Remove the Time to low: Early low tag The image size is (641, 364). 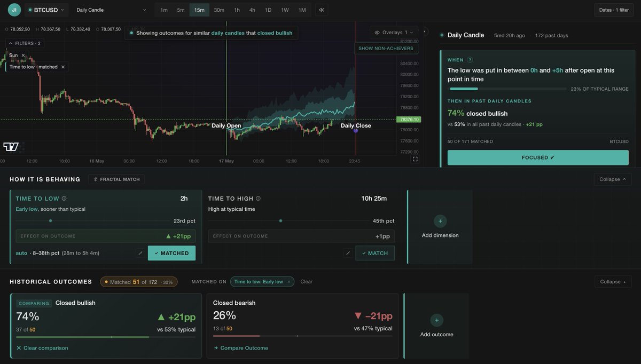click(x=289, y=282)
